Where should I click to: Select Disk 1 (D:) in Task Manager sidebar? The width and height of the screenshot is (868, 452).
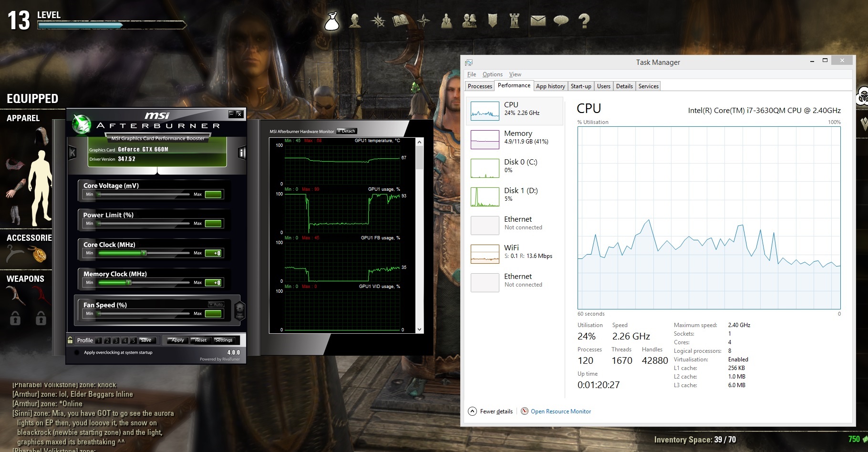click(514, 196)
